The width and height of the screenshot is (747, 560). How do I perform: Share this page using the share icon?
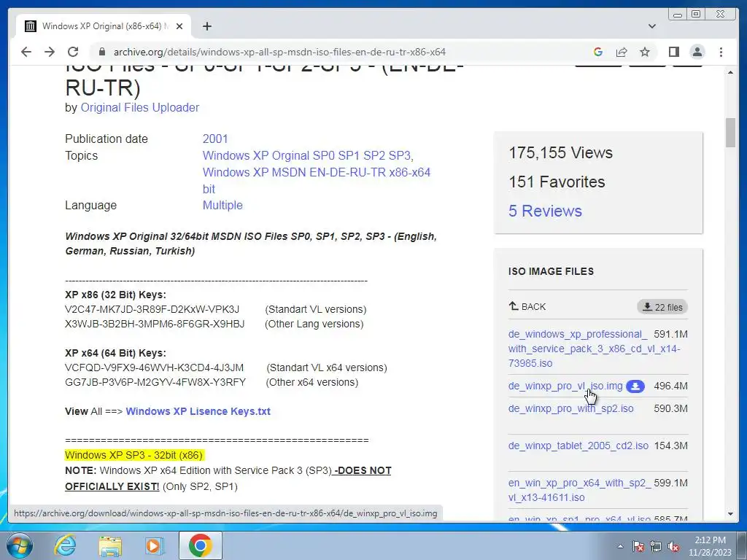point(622,52)
